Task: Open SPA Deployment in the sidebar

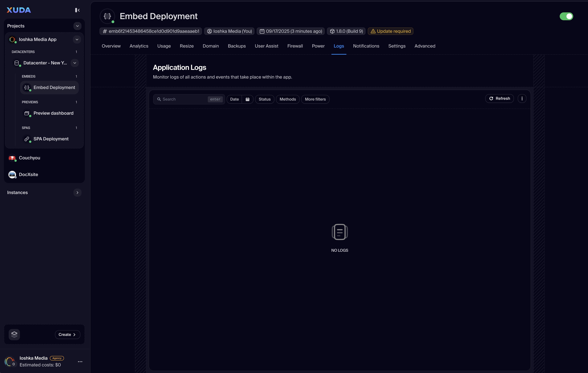Action: click(x=51, y=139)
